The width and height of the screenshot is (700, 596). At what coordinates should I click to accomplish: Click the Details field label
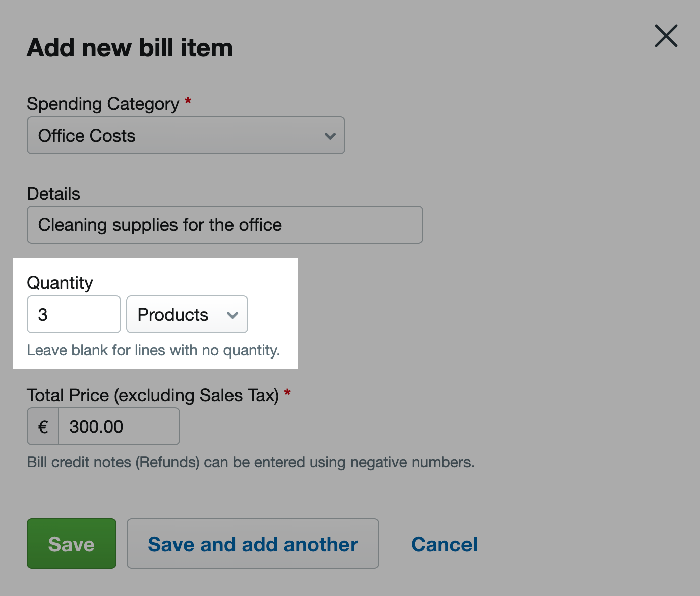pos(53,194)
